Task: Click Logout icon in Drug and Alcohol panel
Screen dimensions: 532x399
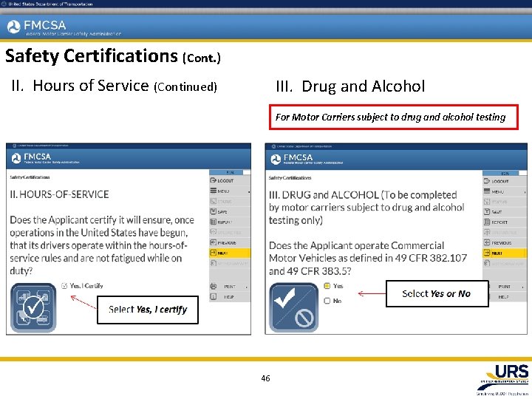Action: 486,181
